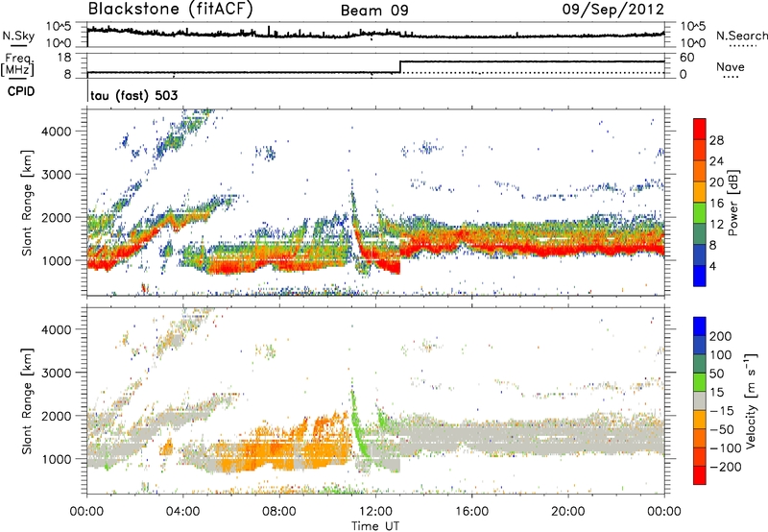Image resolution: width=768 pixels, height=532 pixels.
Task: Select the "-15" velocity colorbar label
Action: 722,410
